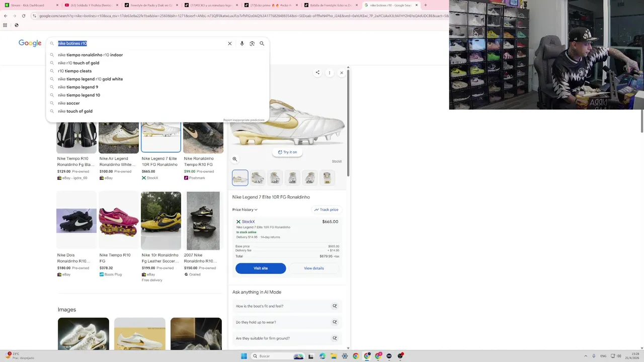
Task: Select the first product image thumbnail
Action: click(x=240, y=177)
